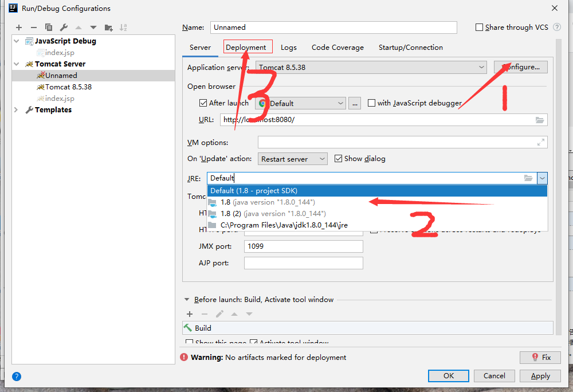The height and width of the screenshot is (392, 573).
Task: Select Tomcat 8.5.38 configuration
Action: pyautogui.click(x=93, y=87)
